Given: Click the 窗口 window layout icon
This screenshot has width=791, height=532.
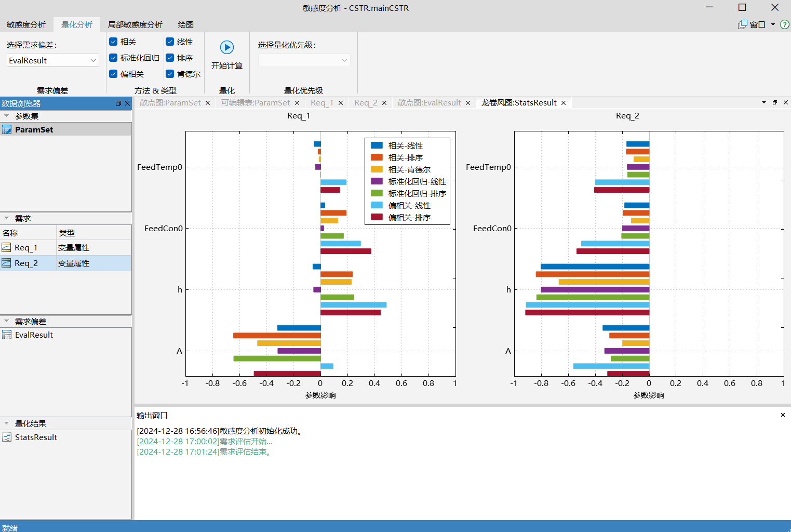Looking at the screenshot, I should click(743, 24).
